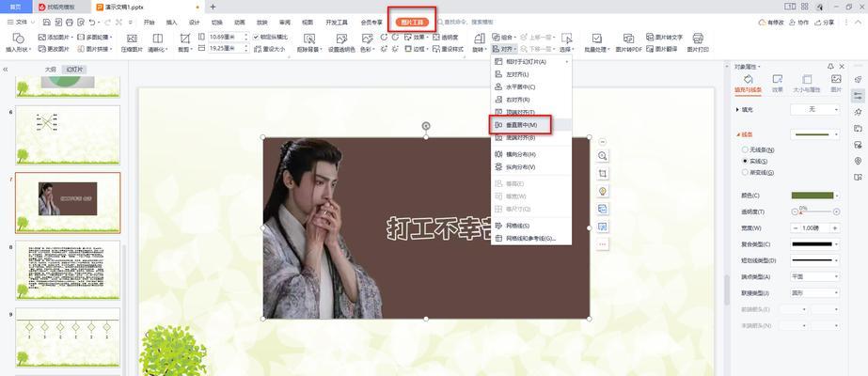Screen dimensions: 868x376
Task: Expand the 填充 fill section triangle
Action: coord(737,110)
